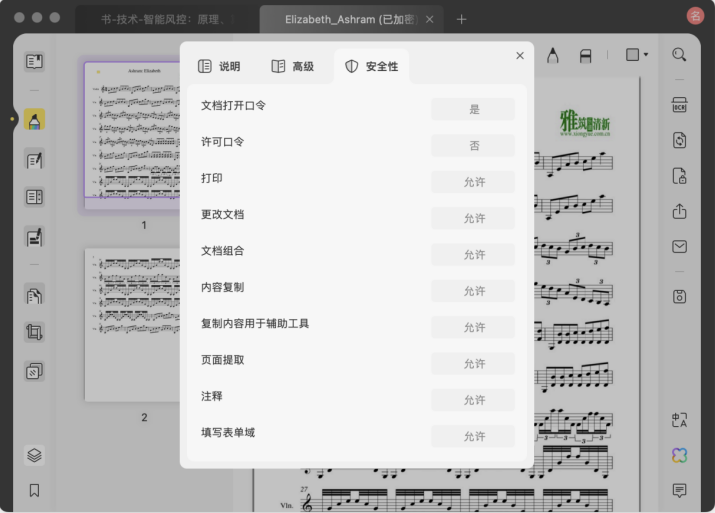Close the Elizabeth_Ashram tab

(x=430, y=20)
